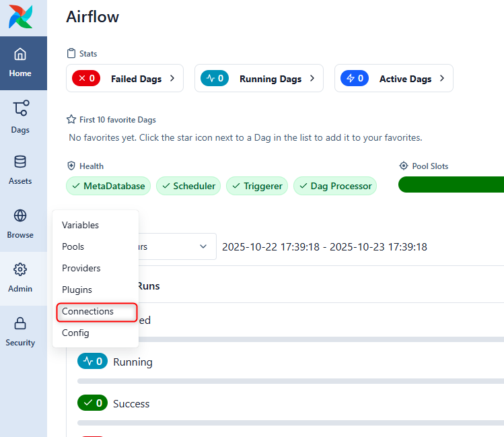The height and width of the screenshot is (437, 504).
Task: Click the Scheduler health badge
Action: [x=188, y=186]
